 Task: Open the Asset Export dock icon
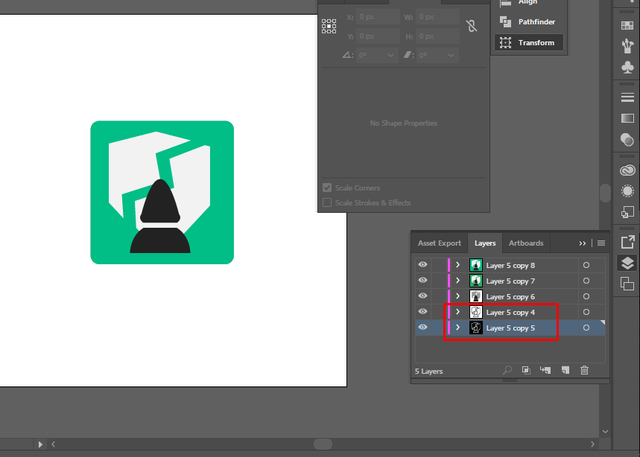tap(627, 241)
